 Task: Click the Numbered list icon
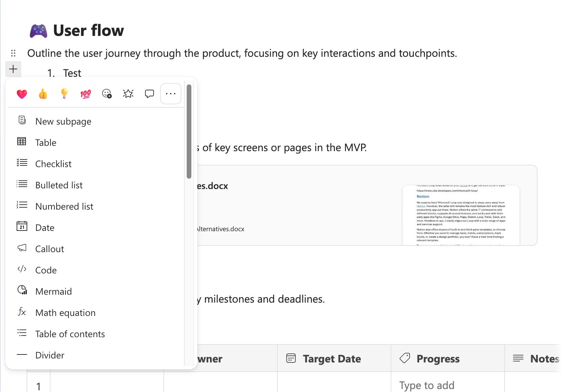coord(22,205)
